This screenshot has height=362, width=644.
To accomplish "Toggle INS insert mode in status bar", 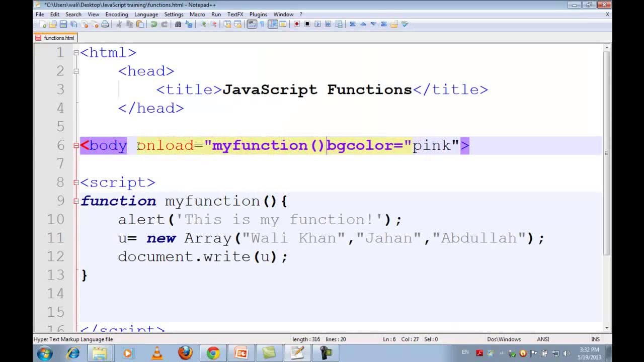I will (595, 339).
